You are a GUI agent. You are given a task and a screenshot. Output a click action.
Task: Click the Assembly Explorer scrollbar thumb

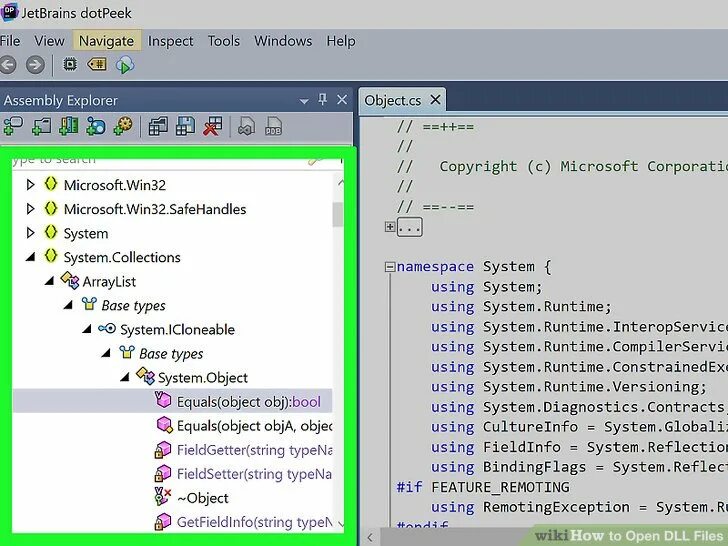point(338,214)
